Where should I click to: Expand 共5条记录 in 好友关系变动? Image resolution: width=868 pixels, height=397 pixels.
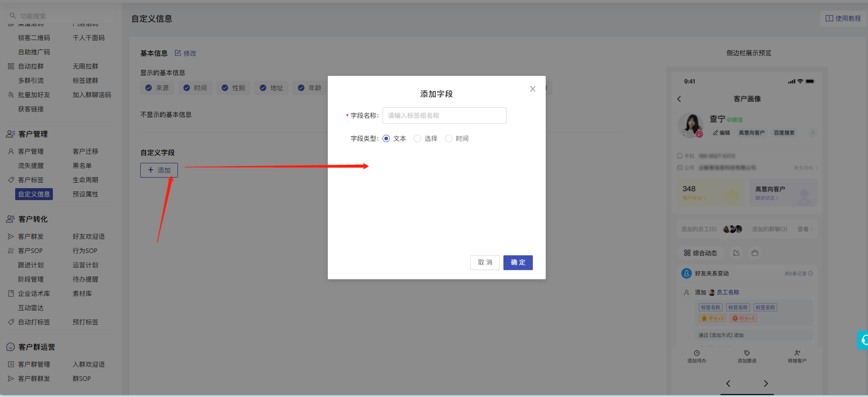(x=799, y=273)
